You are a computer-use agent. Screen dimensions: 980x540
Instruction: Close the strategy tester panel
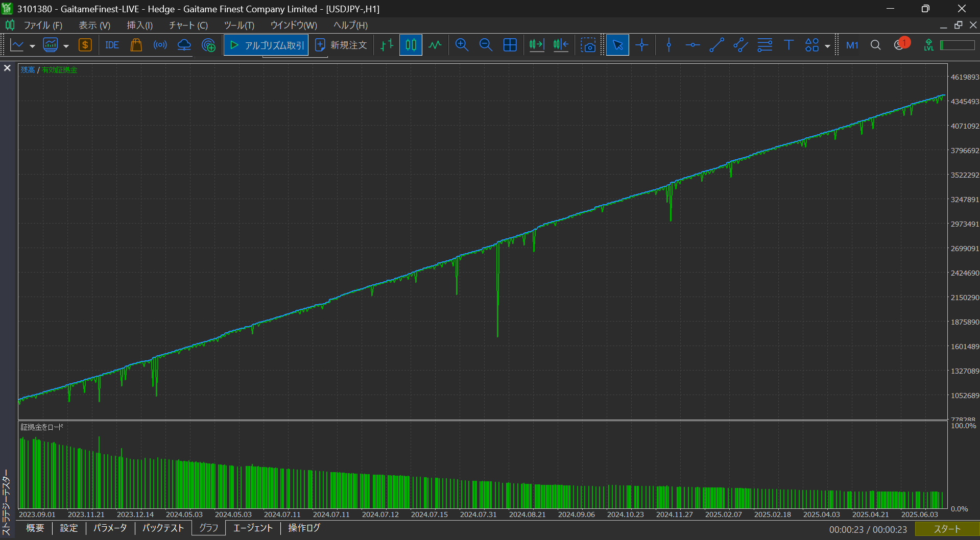[x=7, y=68]
